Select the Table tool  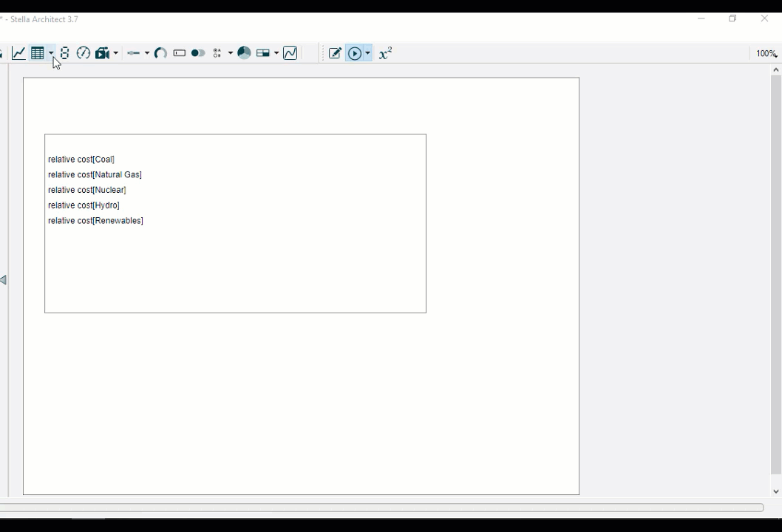(x=38, y=53)
